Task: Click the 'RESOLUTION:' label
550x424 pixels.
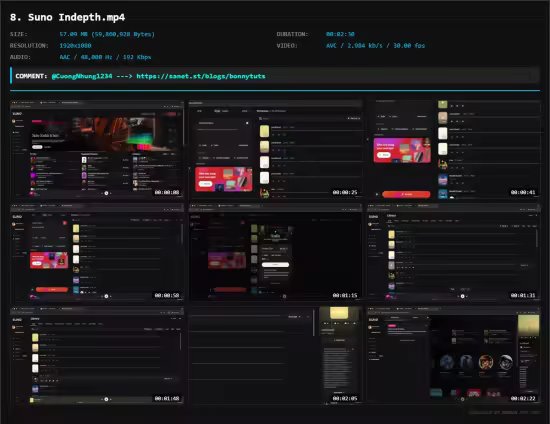Action: tap(29, 46)
